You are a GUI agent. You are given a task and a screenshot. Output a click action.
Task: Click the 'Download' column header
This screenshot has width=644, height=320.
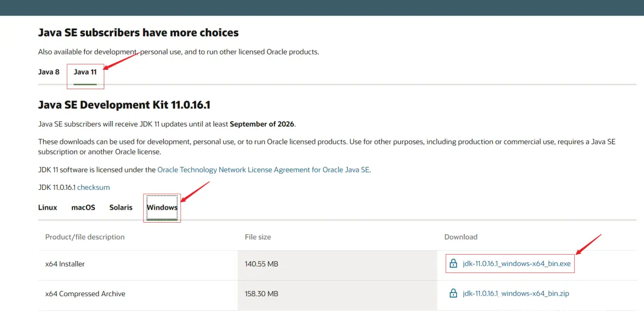(x=461, y=237)
